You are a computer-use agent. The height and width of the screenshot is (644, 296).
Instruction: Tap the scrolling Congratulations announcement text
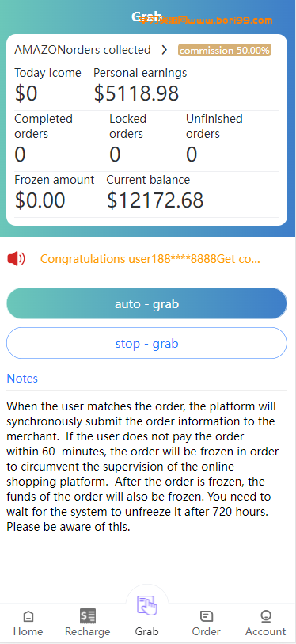click(150, 259)
